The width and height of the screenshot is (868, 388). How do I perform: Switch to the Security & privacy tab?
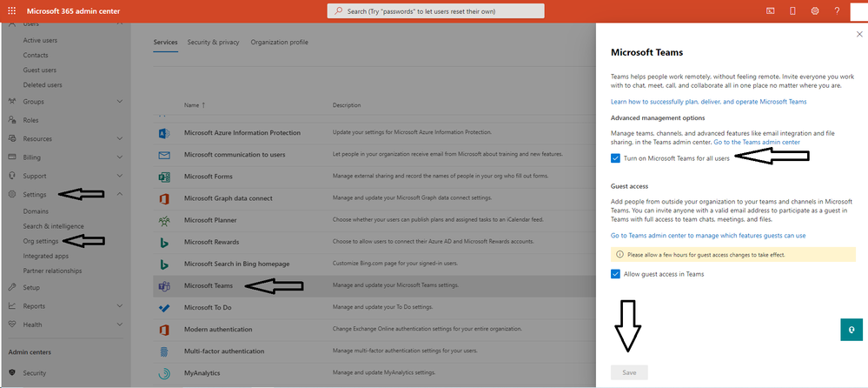(x=213, y=42)
